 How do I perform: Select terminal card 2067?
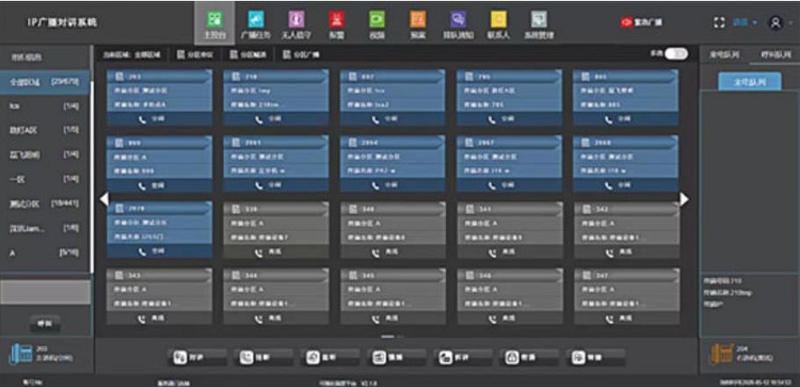pos(509,164)
